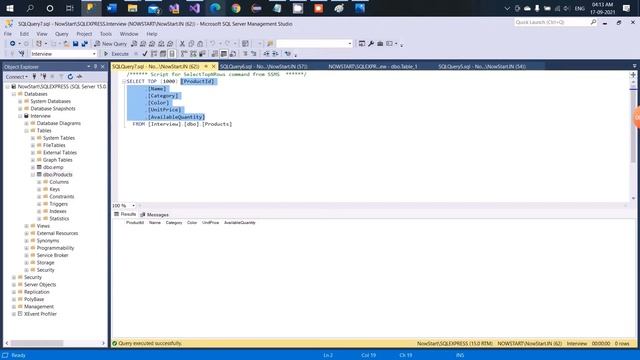
Task: Click the Save All icon
Action: 84,43
